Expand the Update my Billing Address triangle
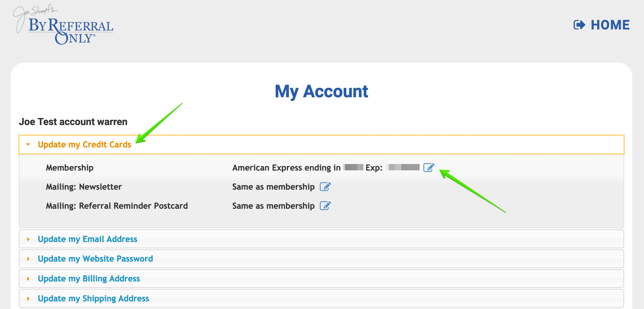Screen dimensions: 644x309 coord(28,279)
